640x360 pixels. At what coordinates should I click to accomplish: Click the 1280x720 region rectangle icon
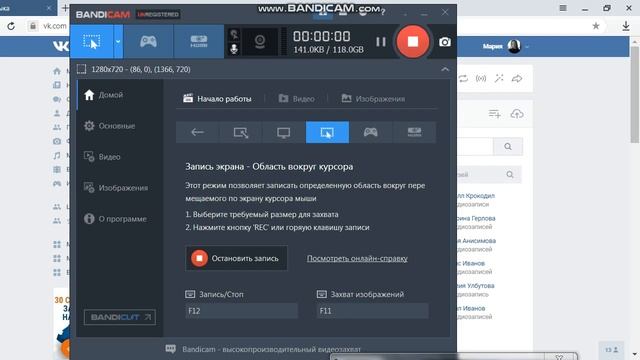tap(82, 69)
